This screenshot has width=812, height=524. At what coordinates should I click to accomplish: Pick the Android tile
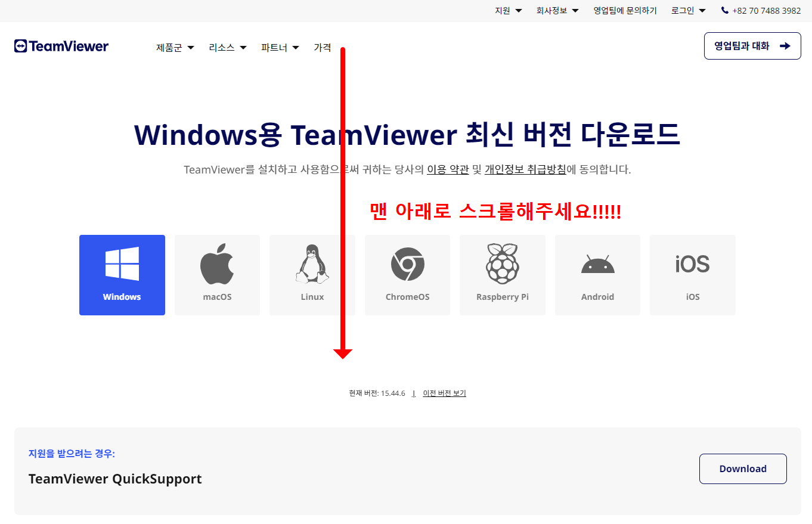[597, 275]
